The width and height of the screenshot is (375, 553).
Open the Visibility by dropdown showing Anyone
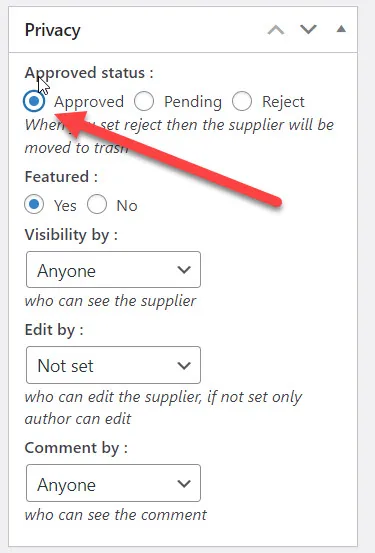114,270
